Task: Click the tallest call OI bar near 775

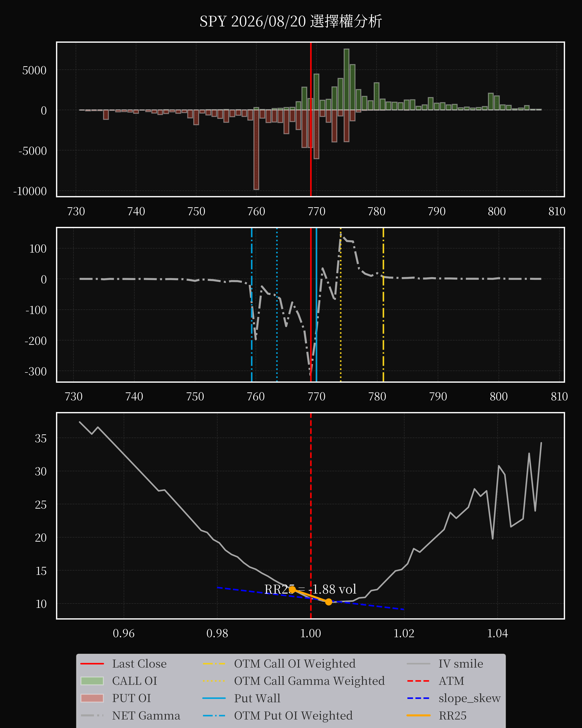Action: click(347, 80)
